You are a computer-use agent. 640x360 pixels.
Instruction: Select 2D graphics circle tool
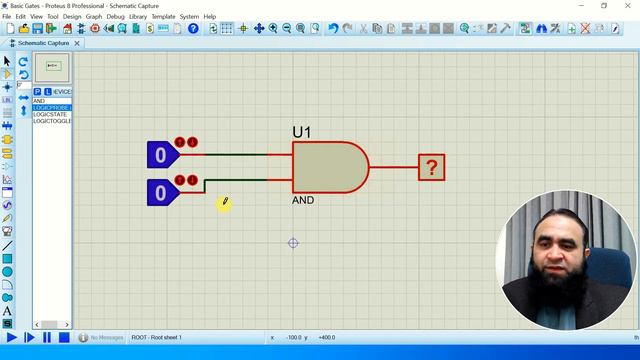pos(7,272)
